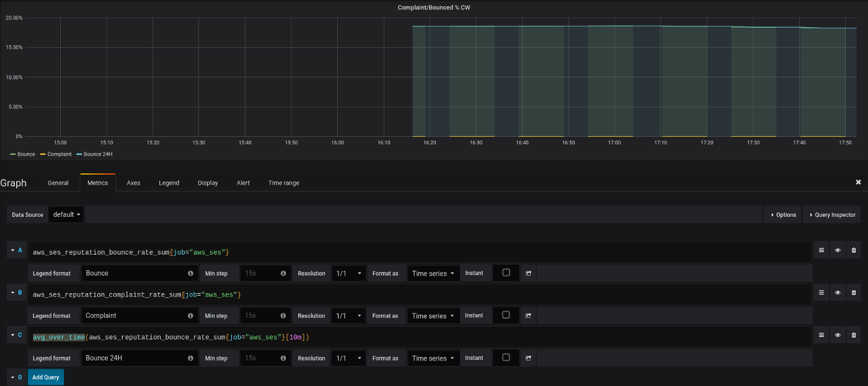Screen dimensions: 868x386
Task: Open the hamburger menu for query C
Action: click(x=821, y=335)
